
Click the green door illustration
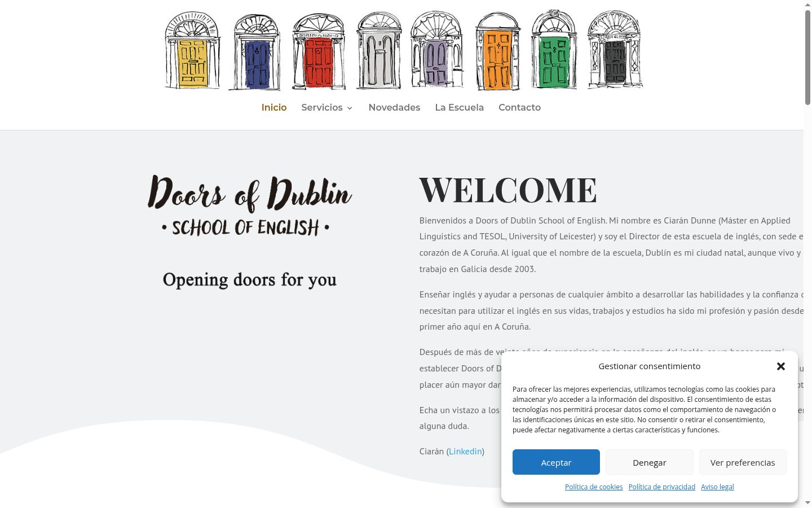[x=554, y=49]
